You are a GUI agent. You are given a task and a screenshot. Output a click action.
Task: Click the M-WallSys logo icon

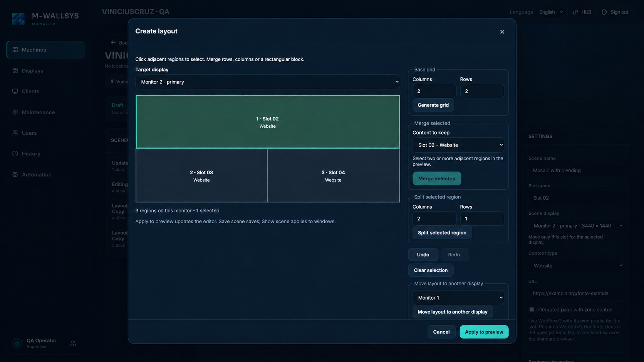coord(18,18)
